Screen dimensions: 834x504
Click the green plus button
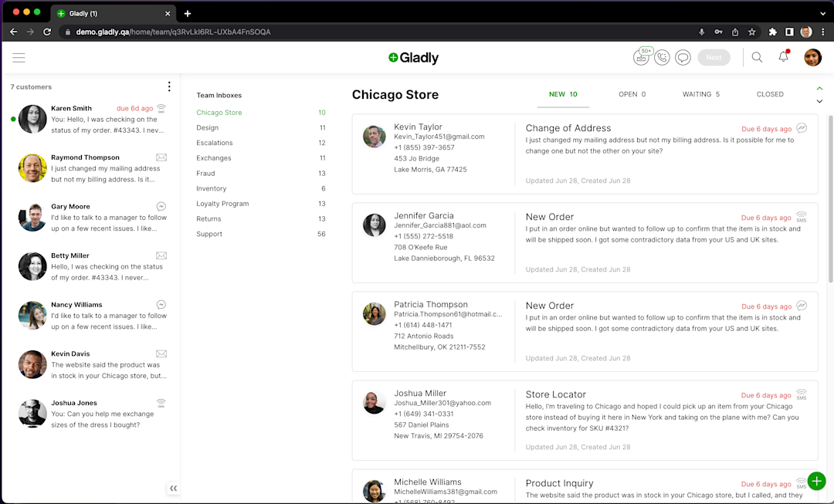816,481
